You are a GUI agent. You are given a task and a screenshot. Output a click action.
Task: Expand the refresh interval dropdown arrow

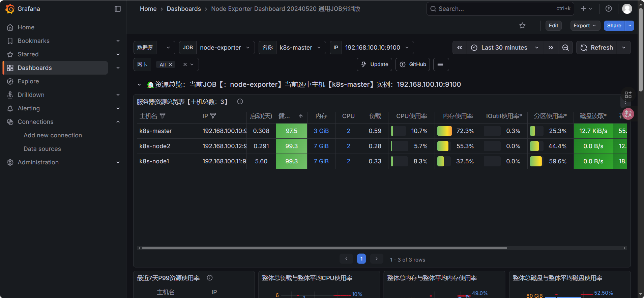tap(624, 48)
